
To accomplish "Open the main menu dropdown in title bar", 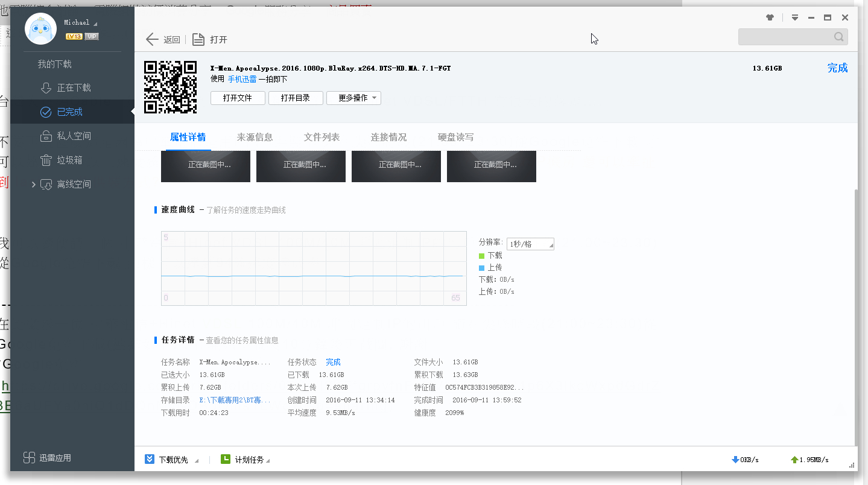I will [x=795, y=17].
